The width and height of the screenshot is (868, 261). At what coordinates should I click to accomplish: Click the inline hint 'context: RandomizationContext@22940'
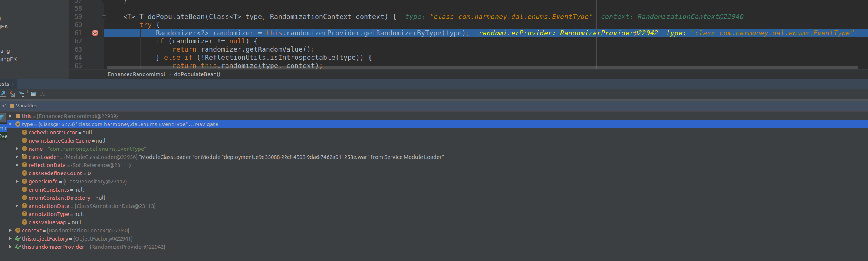pos(672,17)
